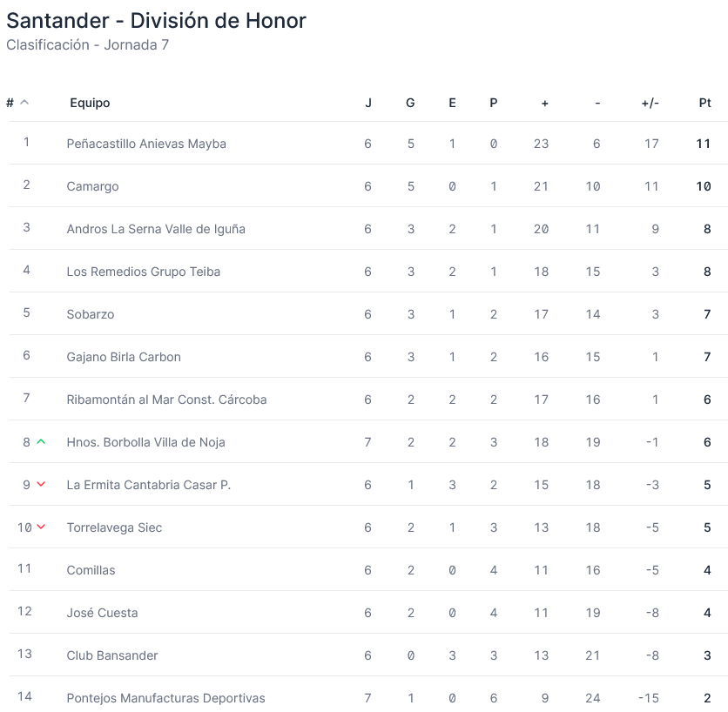Sort the table by the J column header
728x712 pixels.
pos(368,103)
